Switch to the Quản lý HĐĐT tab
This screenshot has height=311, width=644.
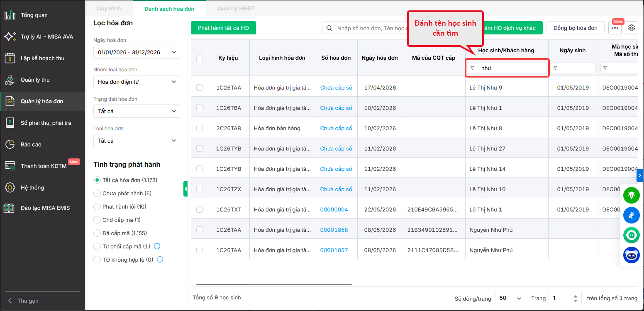(236, 8)
